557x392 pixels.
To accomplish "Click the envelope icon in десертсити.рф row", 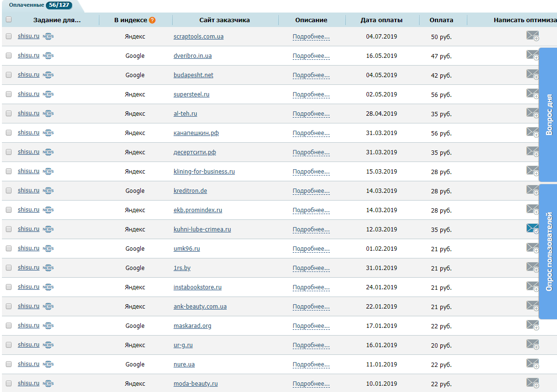I will click(x=532, y=151).
